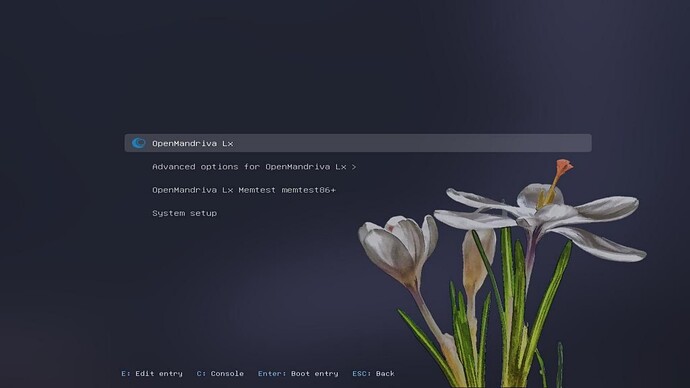This screenshot has width=690, height=388.
Task: Open the Console hint label
Action: (x=227, y=373)
